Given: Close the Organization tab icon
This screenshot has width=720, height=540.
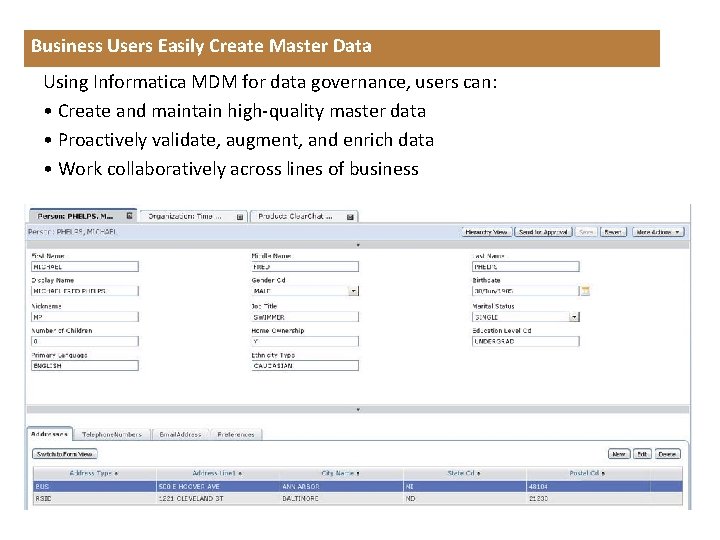Looking at the screenshot, I should 240,217.
